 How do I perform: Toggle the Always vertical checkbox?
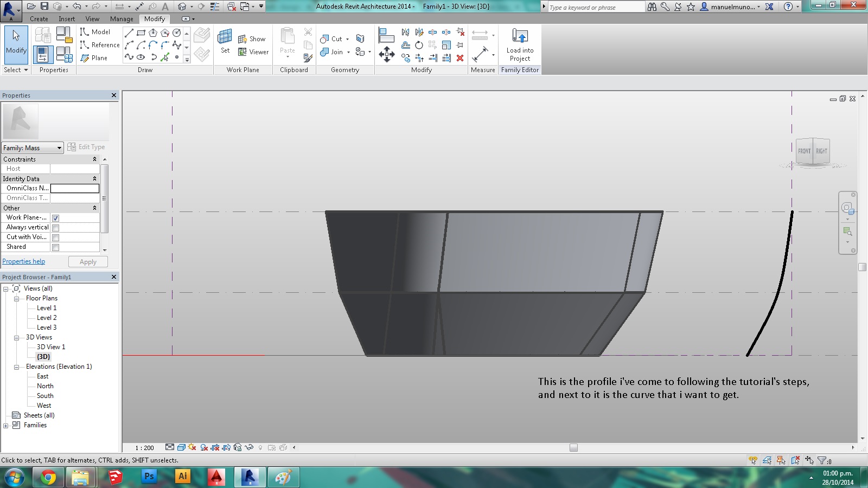point(55,228)
